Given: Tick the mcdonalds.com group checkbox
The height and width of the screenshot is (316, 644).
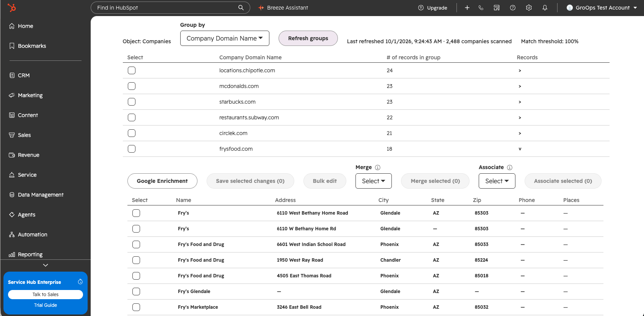Looking at the screenshot, I should 132,86.
